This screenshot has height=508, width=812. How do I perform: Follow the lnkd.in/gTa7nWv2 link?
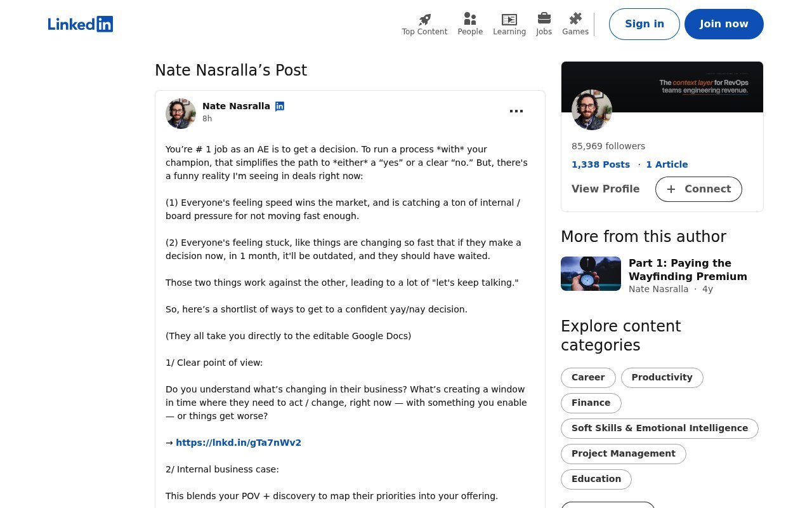239,443
